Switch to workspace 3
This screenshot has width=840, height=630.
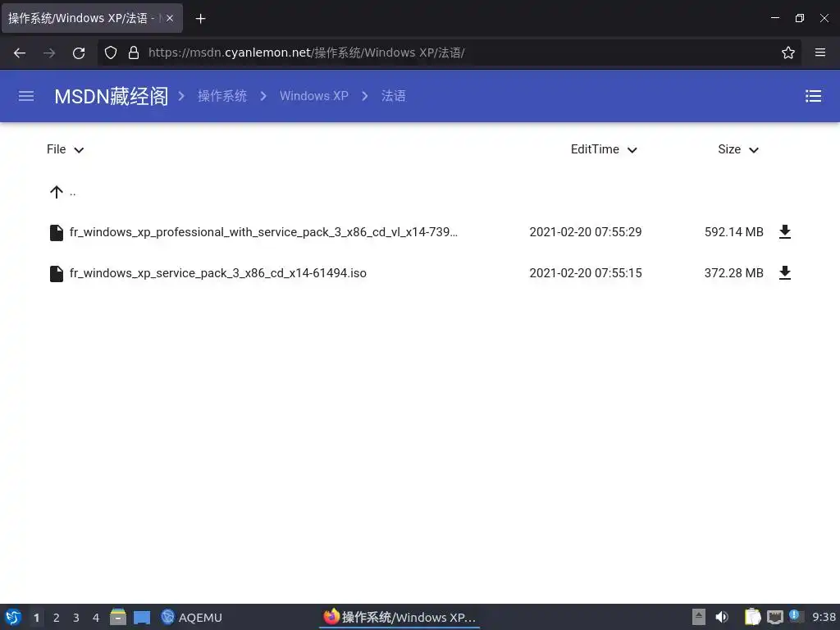(76, 618)
